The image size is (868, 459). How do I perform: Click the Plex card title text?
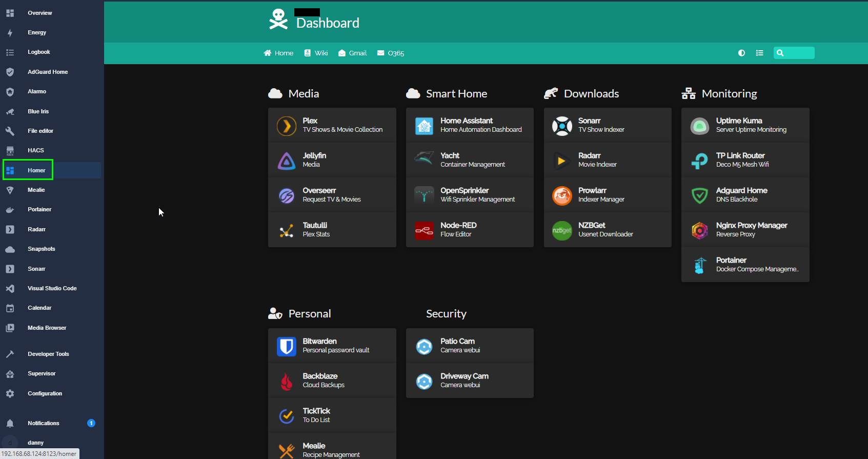310,121
